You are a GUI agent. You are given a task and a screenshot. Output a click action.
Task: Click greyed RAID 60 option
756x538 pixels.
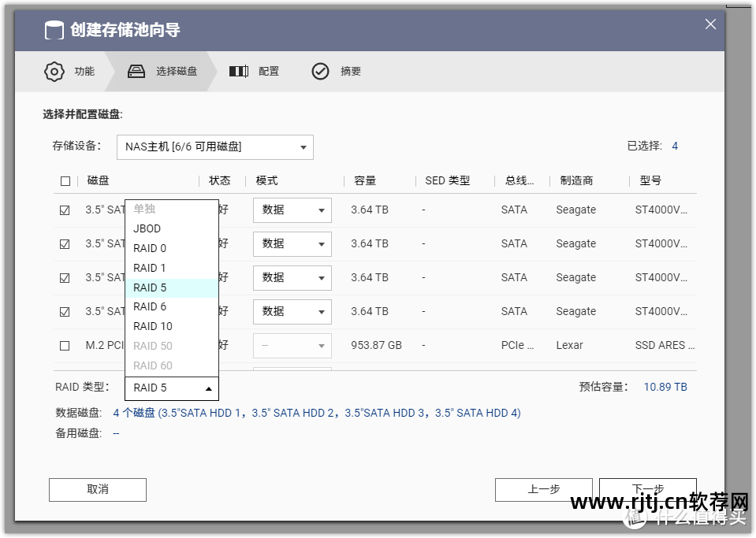tap(172, 366)
